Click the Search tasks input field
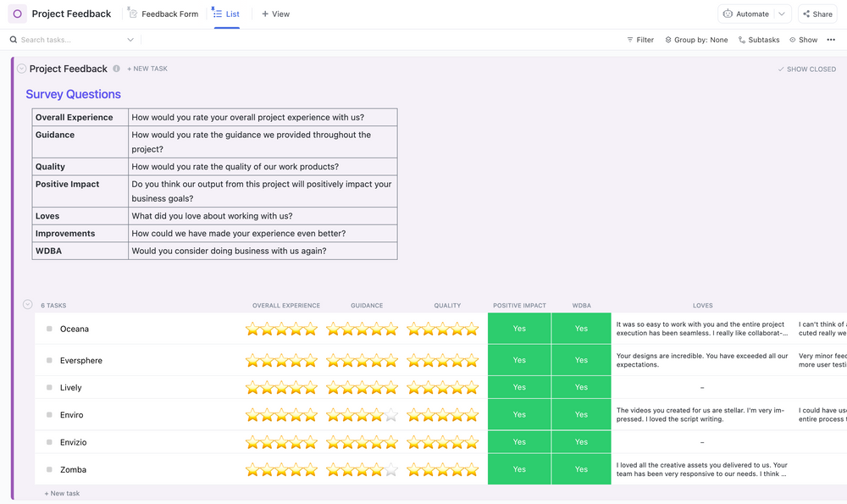The height and width of the screenshot is (504, 847). (59, 39)
